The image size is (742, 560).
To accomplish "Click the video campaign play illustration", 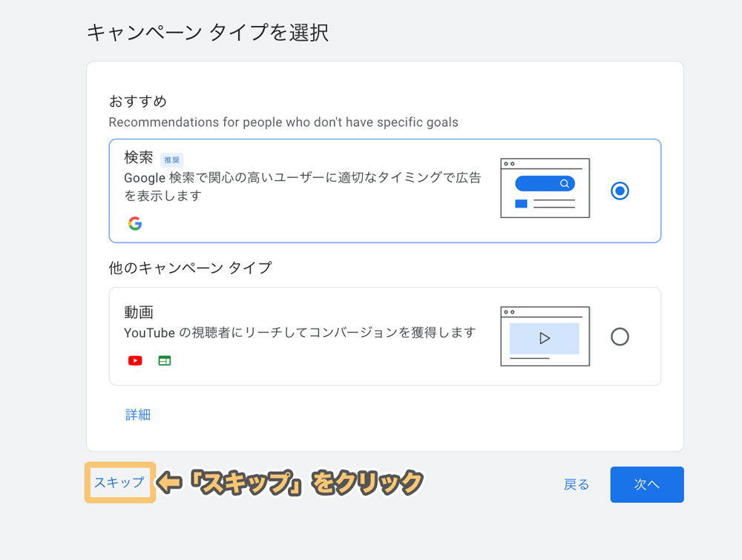I will [545, 337].
